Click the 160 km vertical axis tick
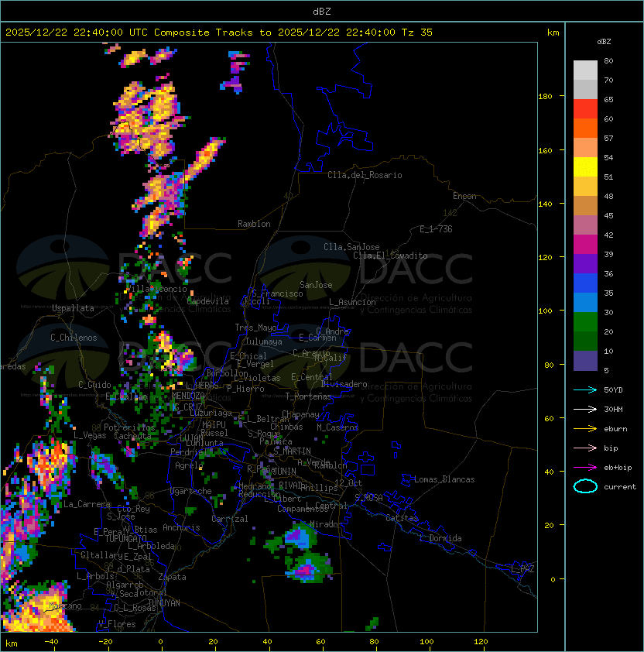Image resolution: width=644 pixels, height=652 pixels. tap(545, 150)
